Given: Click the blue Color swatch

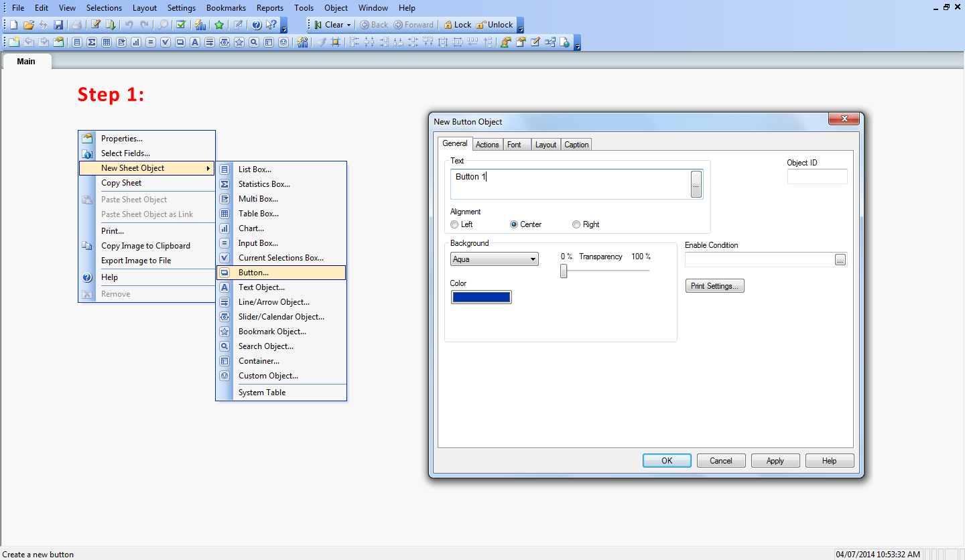Looking at the screenshot, I should coord(481,297).
